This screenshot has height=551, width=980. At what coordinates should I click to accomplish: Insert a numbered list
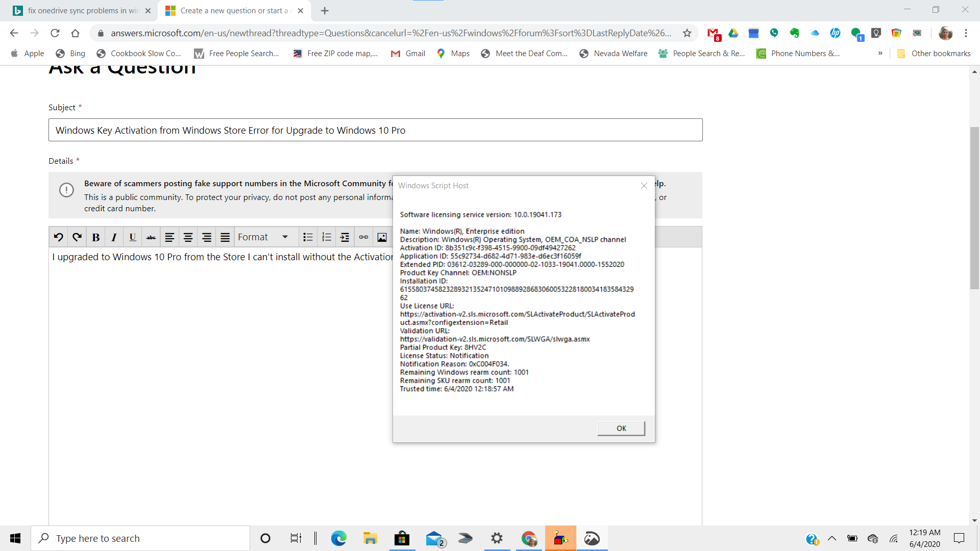coord(327,237)
